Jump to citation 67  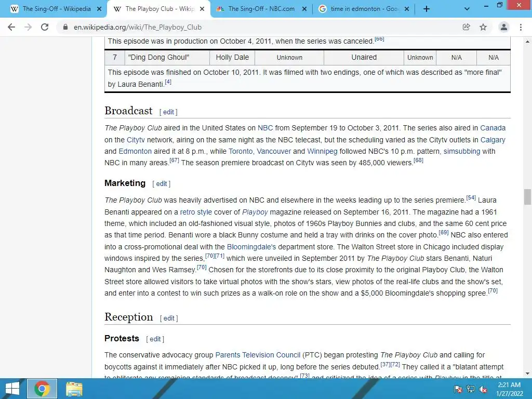click(x=174, y=160)
